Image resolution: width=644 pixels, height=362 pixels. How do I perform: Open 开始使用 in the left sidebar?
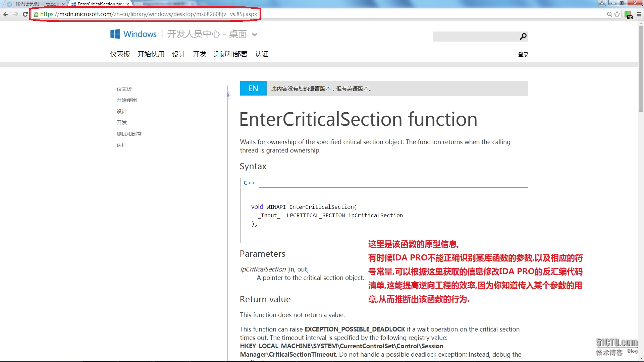(126, 100)
